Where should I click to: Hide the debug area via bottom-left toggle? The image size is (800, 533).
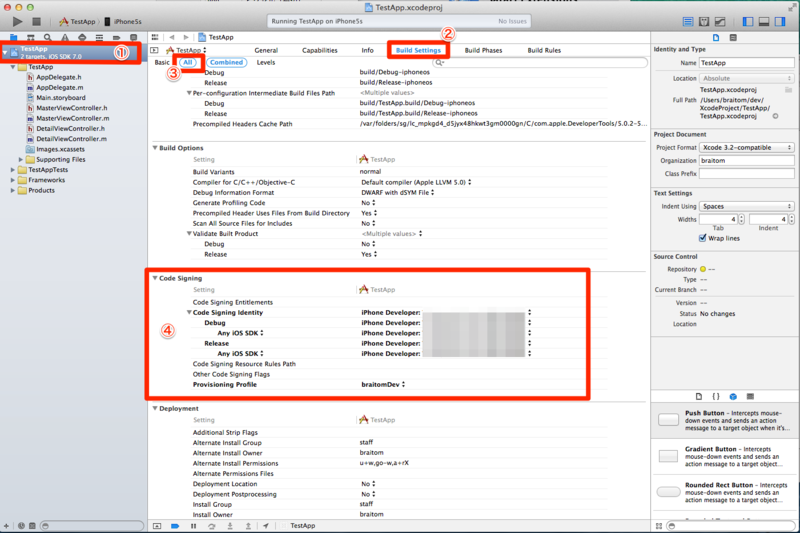157,526
